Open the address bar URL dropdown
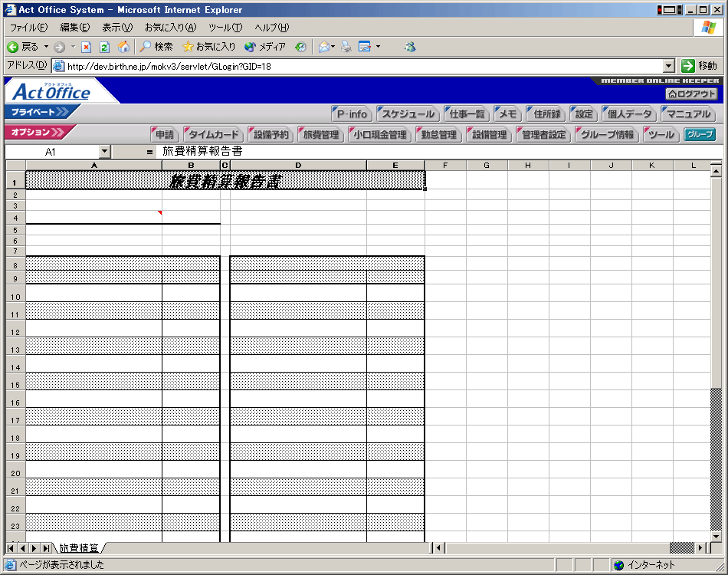This screenshot has height=575, width=728. [668, 66]
